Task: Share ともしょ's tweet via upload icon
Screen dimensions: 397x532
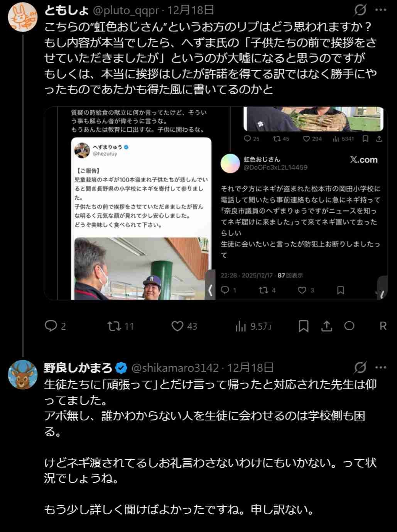Action: (x=326, y=326)
